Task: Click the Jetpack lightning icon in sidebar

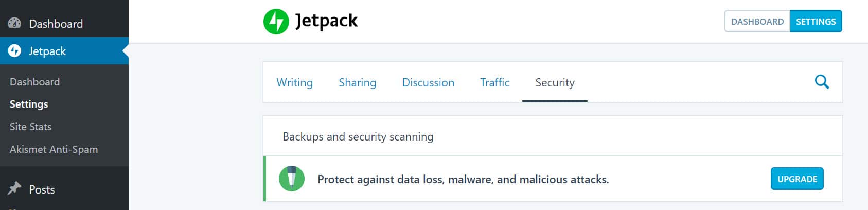Action: pos(15,51)
